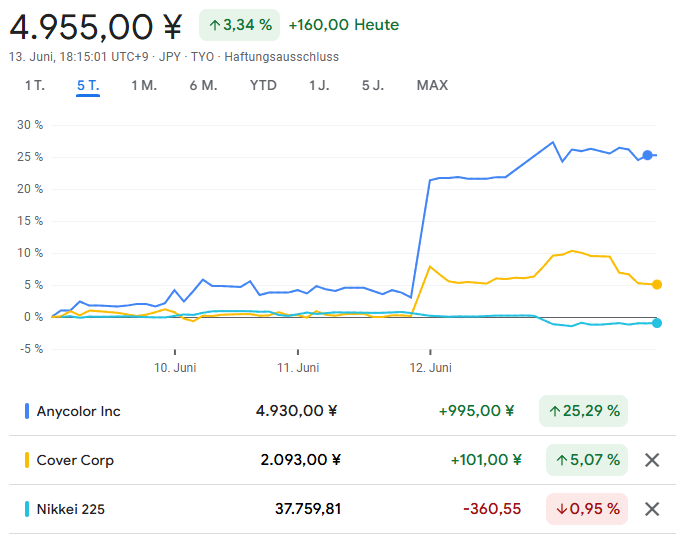Select the 1 T. time range tab

pyautogui.click(x=35, y=85)
